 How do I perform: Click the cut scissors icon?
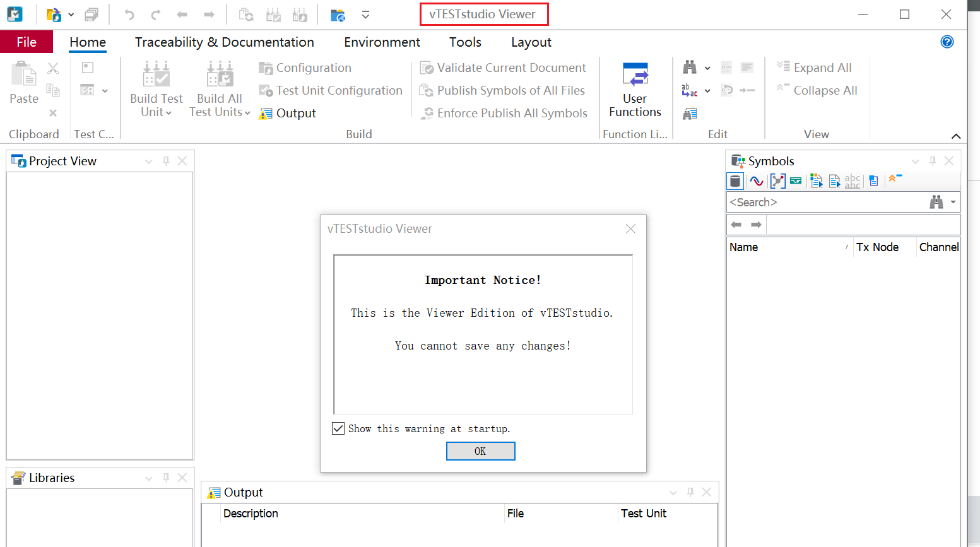[53, 68]
